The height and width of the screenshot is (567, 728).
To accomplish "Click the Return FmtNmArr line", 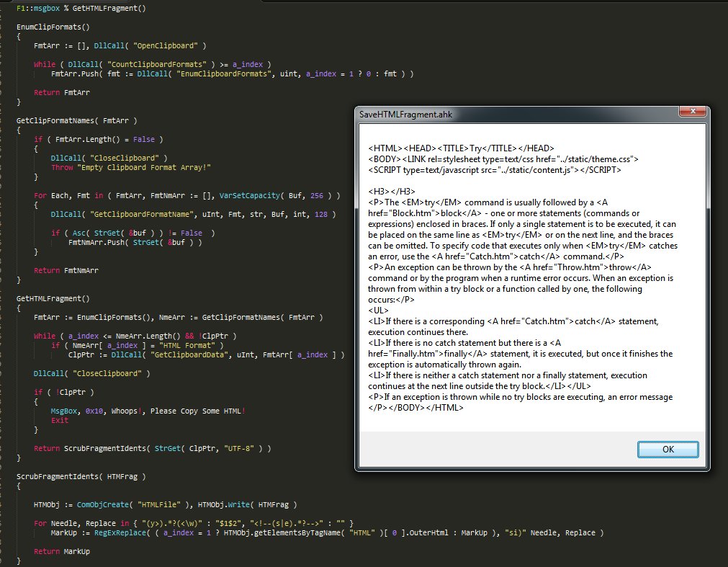I will pos(66,270).
